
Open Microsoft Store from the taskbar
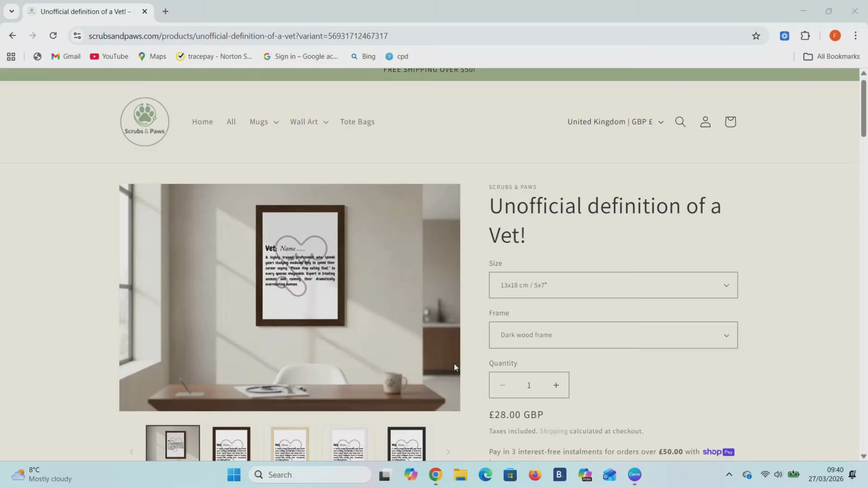pos(510,475)
